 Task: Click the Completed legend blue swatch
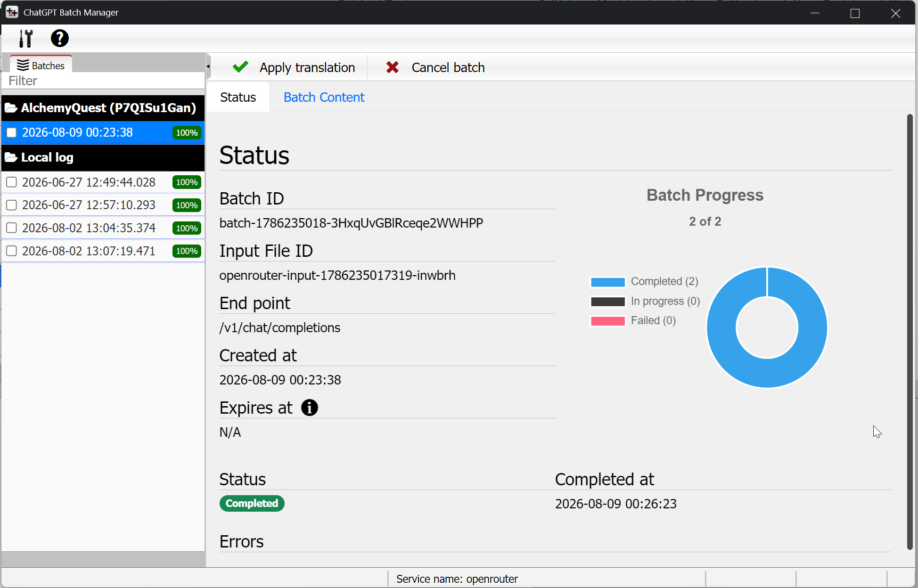pyautogui.click(x=608, y=282)
